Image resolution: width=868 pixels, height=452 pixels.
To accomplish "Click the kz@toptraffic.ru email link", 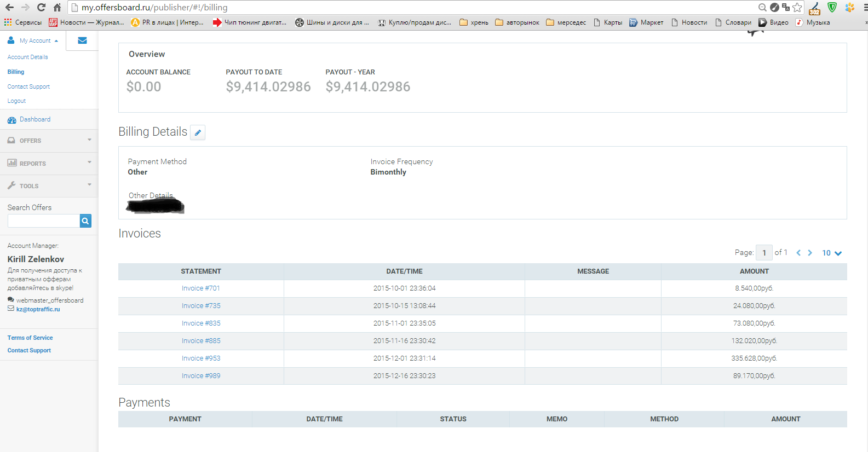I will (x=38, y=309).
